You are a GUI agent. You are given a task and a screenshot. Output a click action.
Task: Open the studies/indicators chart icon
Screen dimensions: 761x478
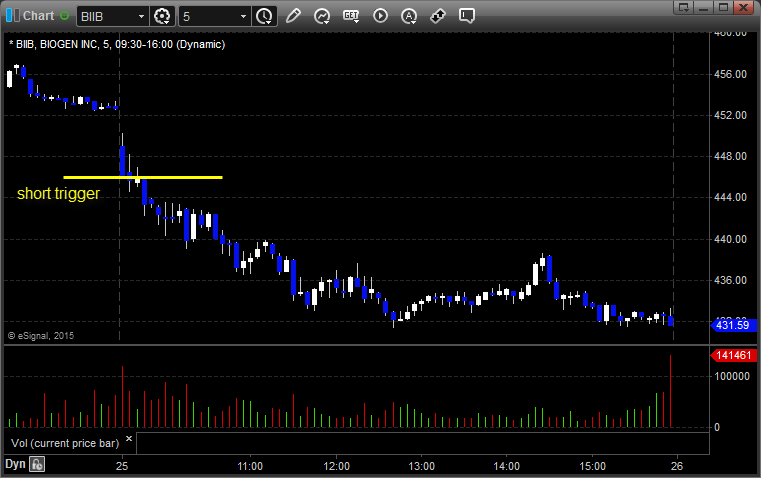pos(322,16)
